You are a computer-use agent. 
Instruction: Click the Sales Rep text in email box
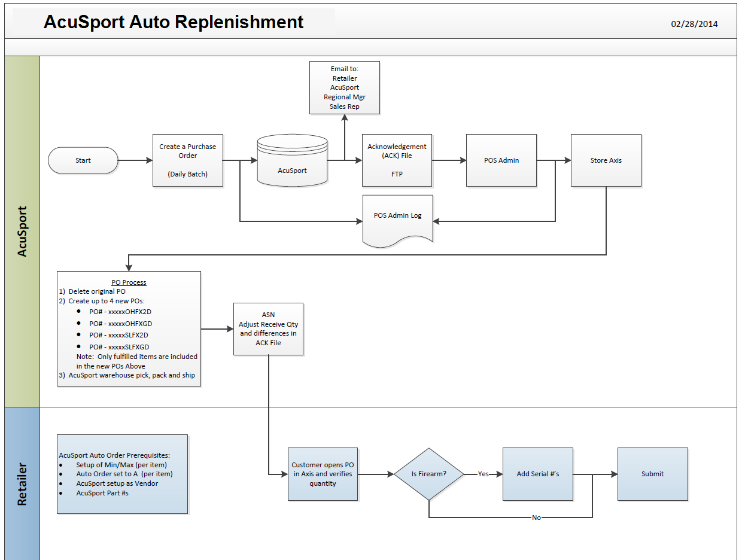345,106
